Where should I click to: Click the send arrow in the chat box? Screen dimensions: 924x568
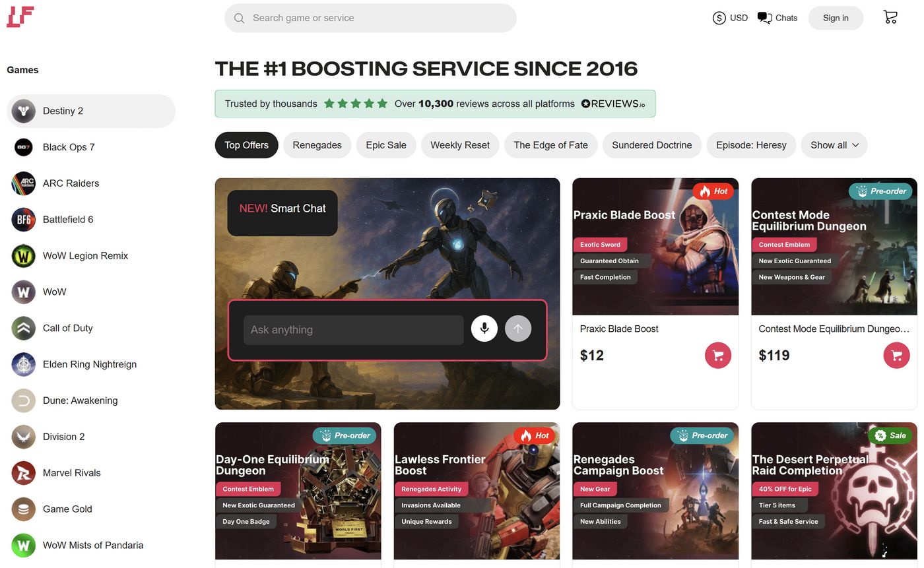tap(518, 328)
